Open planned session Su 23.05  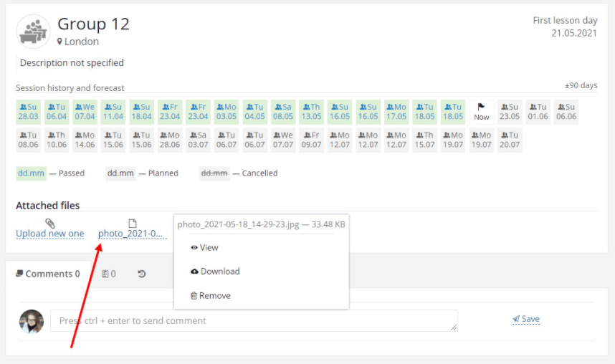click(x=510, y=112)
